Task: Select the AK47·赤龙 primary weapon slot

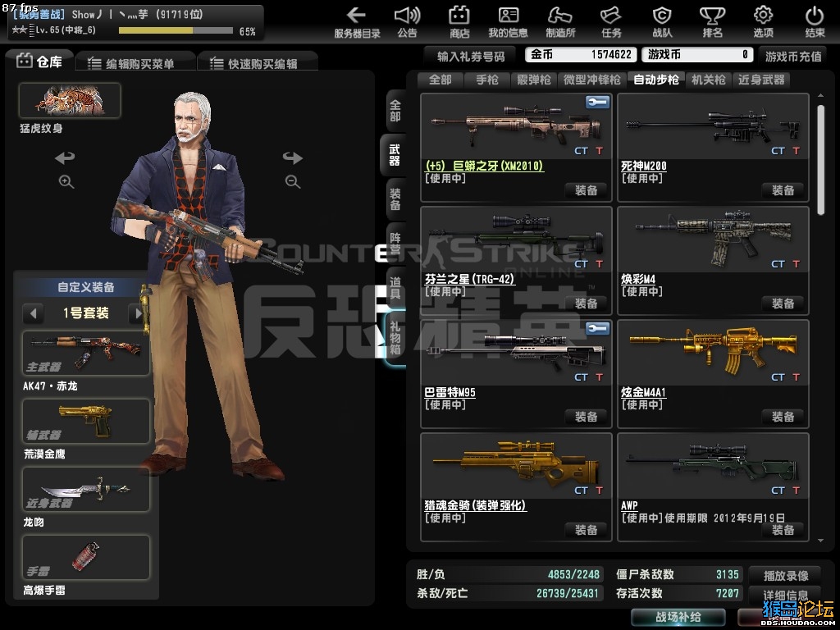Action: pyautogui.click(x=85, y=353)
